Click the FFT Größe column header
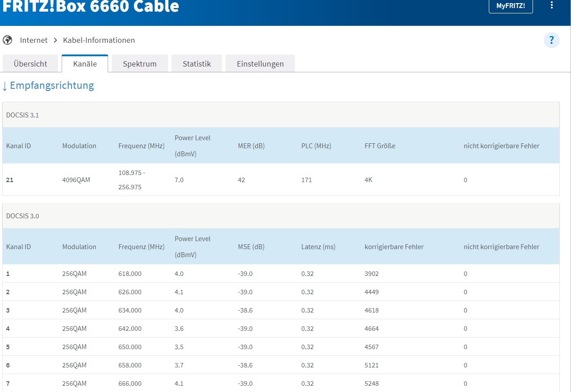Image resolution: width=571 pixels, height=392 pixels. tap(380, 146)
